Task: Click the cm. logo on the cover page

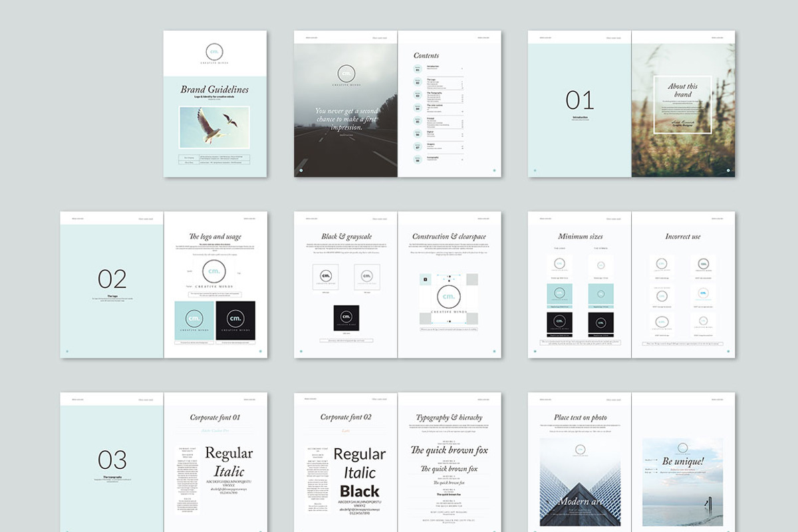Action: (x=215, y=54)
